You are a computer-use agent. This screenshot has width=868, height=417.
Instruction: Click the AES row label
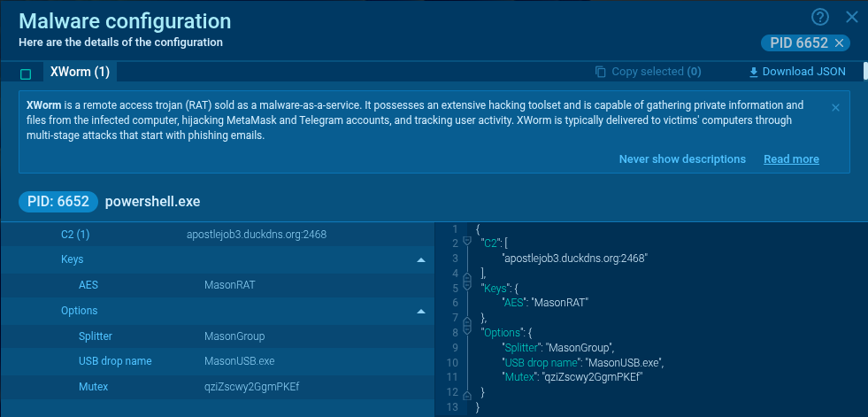coord(88,285)
